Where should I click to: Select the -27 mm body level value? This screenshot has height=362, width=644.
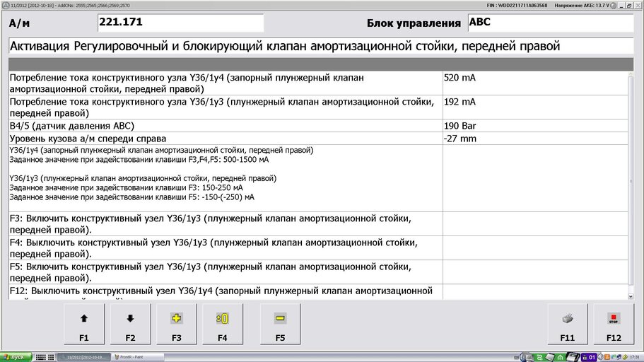pyautogui.click(x=534, y=139)
